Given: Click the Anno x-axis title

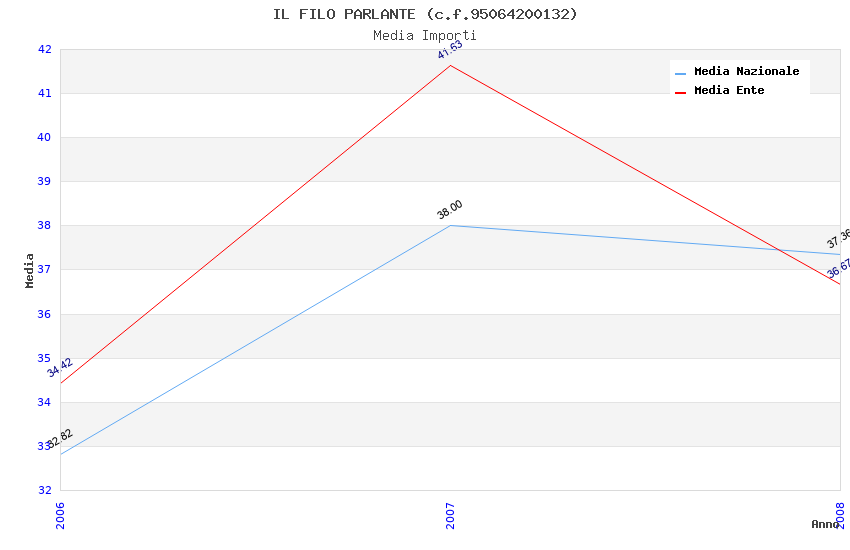Looking at the screenshot, I should point(825,524).
